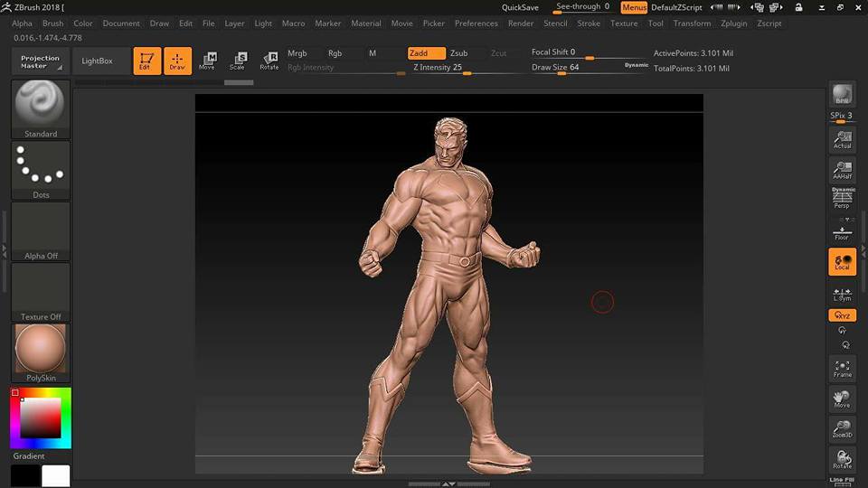The width and height of the screenshot is (868, 488).
Task: Click the Frame mesh icon
Action: coord(843,369)
